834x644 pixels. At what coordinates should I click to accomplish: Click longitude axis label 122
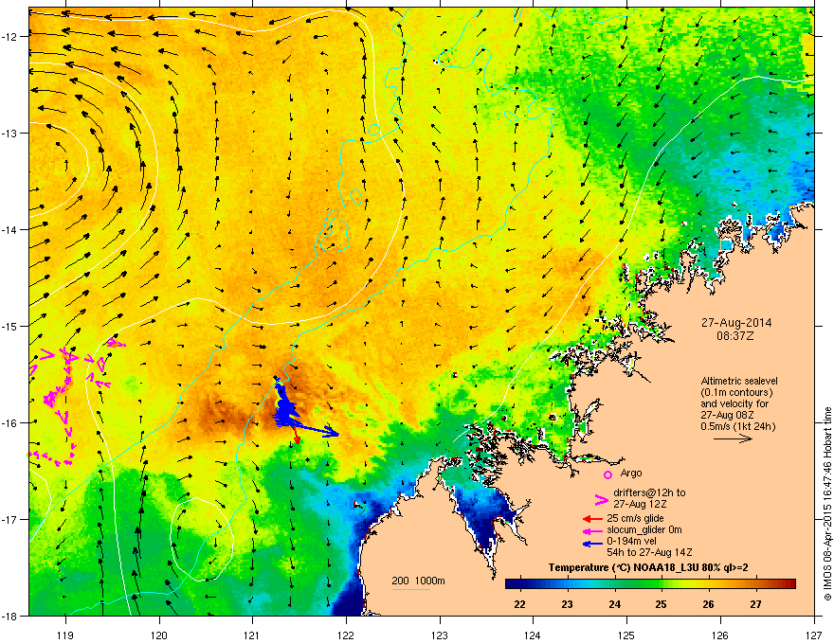(346, 635)
